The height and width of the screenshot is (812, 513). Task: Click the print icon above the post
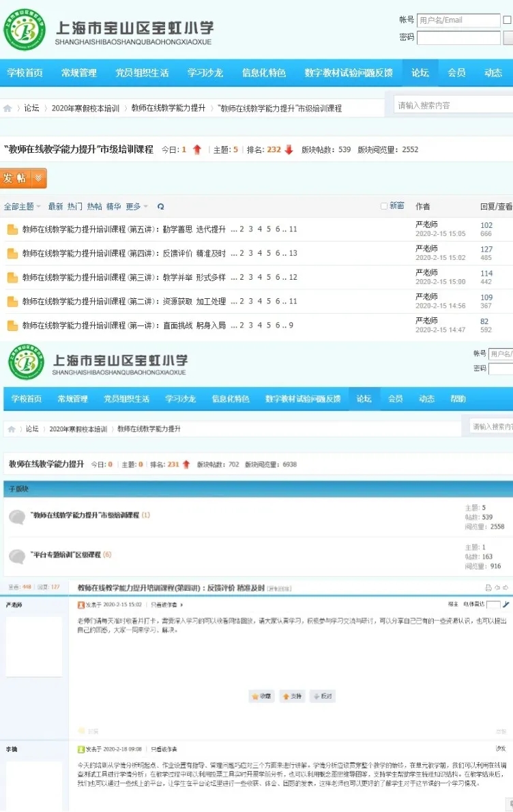coord(488,588)
